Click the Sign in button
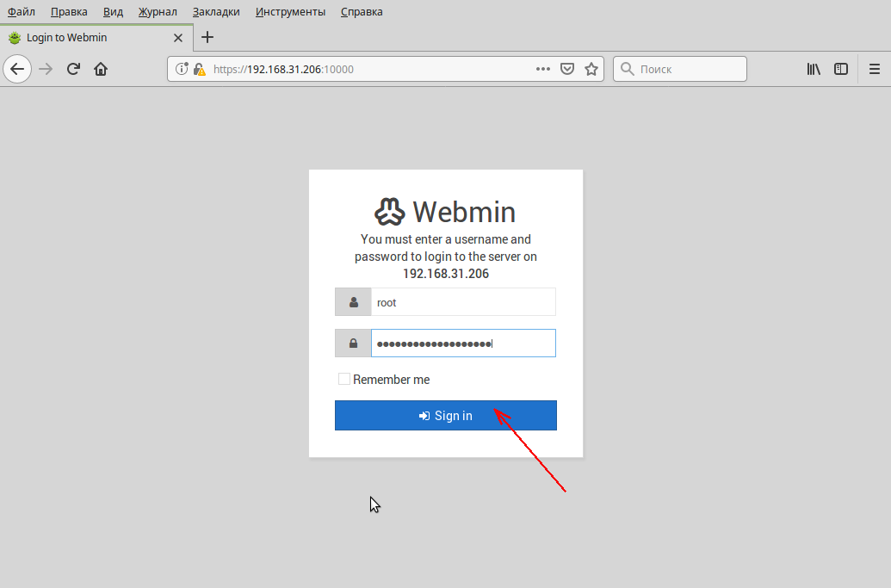This screenshot has height=588, width=891. pos(446,415)
